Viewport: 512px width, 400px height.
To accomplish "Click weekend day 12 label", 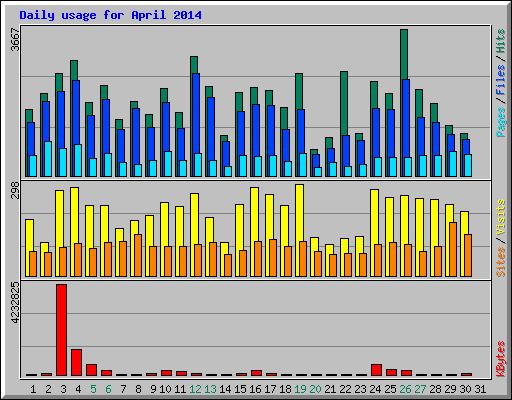I will point(195,389).
